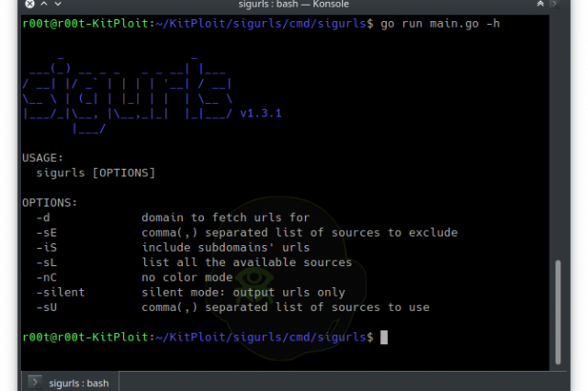Image resolution: width=588 pixels, height=391 pixels.
Task: Click the cursor block at bottom prompt
Action: click(384, 337)
